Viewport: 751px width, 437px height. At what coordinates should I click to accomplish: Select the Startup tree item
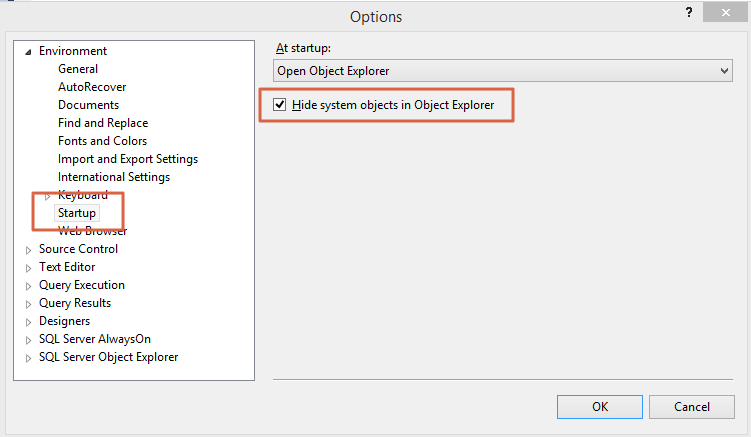click(x=77, y=213)
